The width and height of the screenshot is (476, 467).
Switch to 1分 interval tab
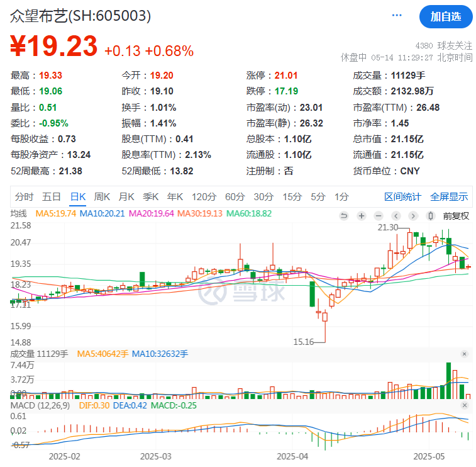(341, 197)
